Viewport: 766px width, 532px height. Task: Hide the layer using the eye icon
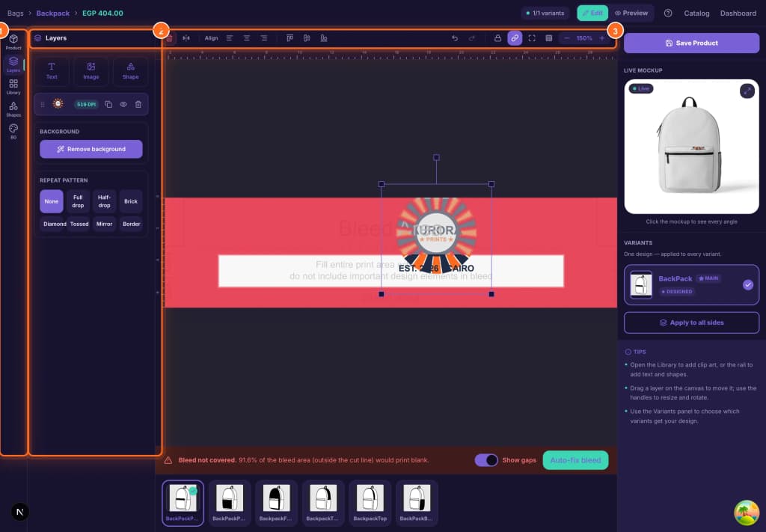click(x=123, y=104)
